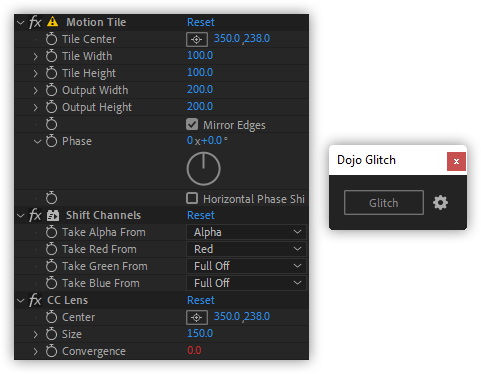Toggle Take Red From stopwatch
The height and width of the screenshot is (374, 481).
point(51,249)
